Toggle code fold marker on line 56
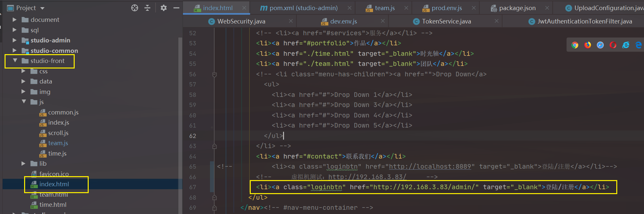 [215, 74]
